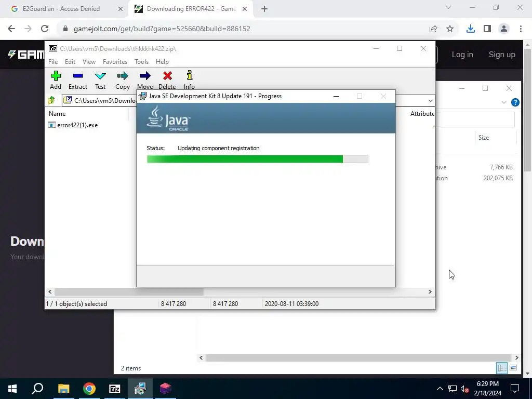Viewport: 532px width, 399px height.
Task: Bookmark this page with the star
Action: [450, 29]
